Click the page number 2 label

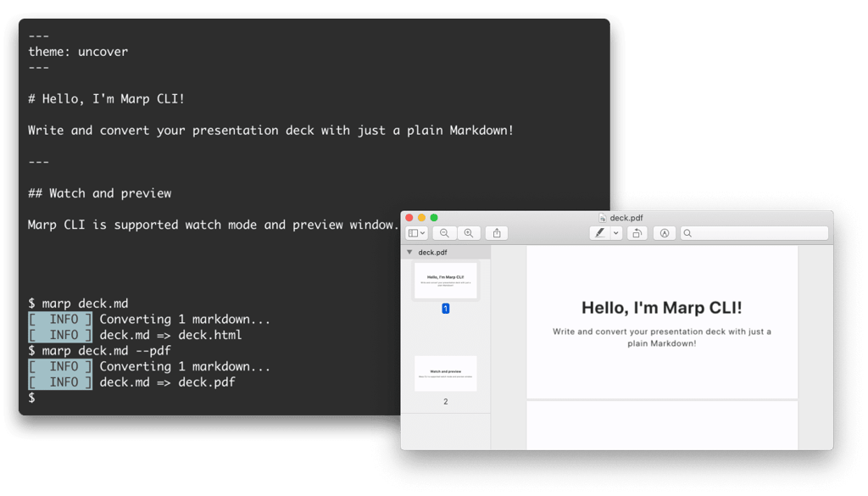[x=446, y=401]
